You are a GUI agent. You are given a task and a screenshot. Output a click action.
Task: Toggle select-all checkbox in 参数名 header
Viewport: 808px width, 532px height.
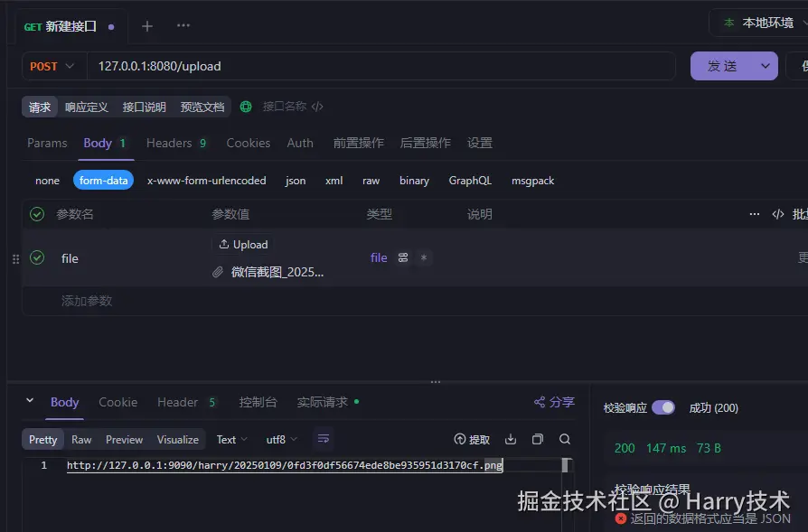[37, 214]
